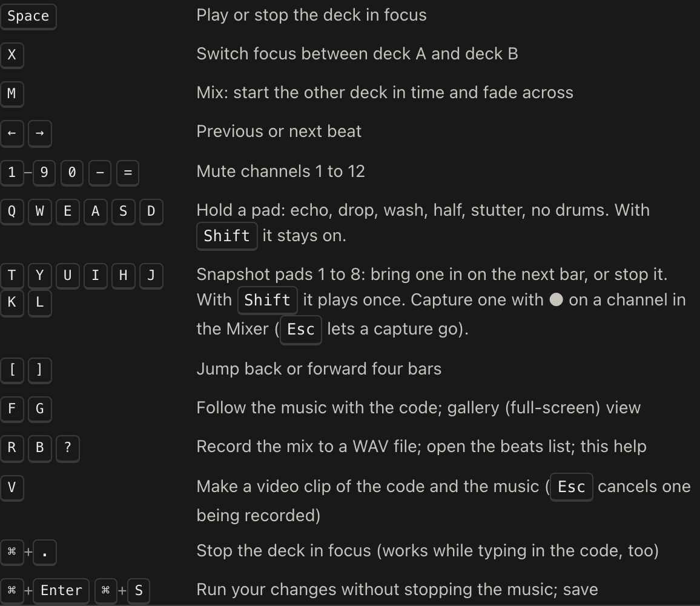Click the Y snapshot key cap

point(40,276)
